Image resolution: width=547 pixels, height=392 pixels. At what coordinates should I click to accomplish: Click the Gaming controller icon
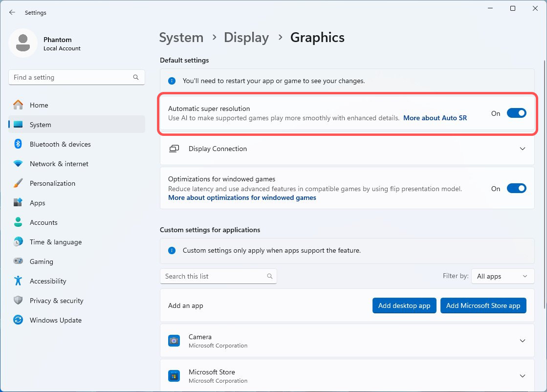18,261
